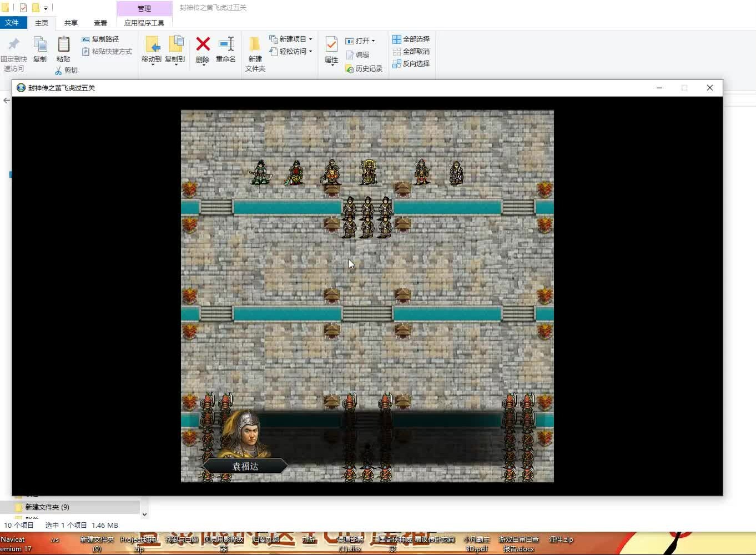This screenshot has height=555, width=756.
Task: Click 全部选择 (Select all) button
Action: coord(411,39)
